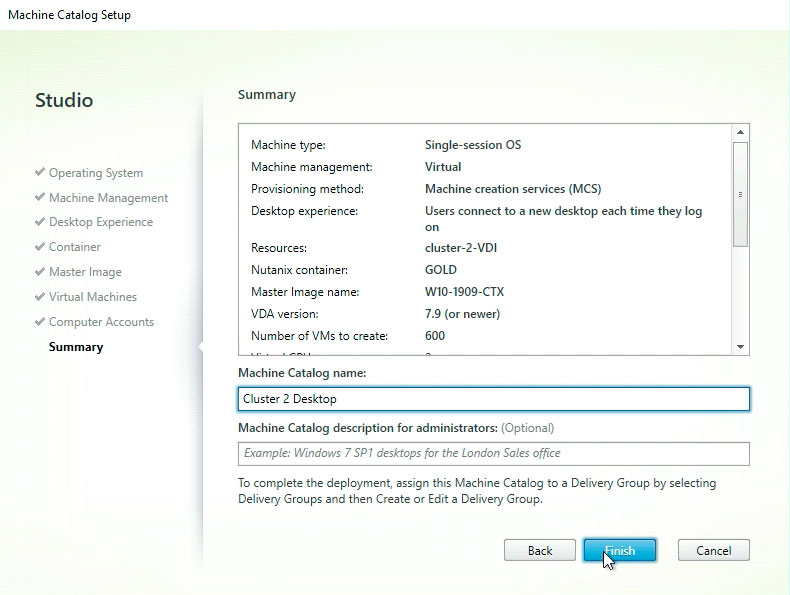
Task: Select the Desktop Experience step
Action: [101, 222]
